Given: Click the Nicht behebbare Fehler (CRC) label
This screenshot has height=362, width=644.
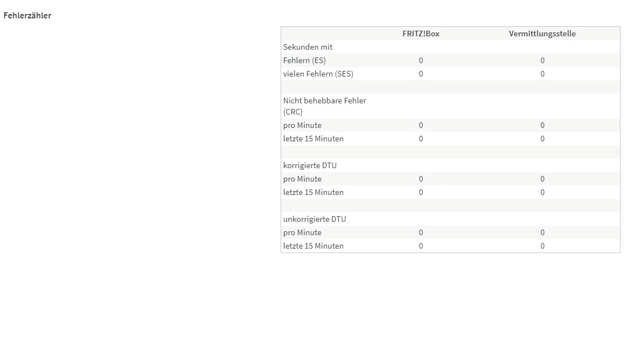Looking at the screenshot, I should point(324,106).
